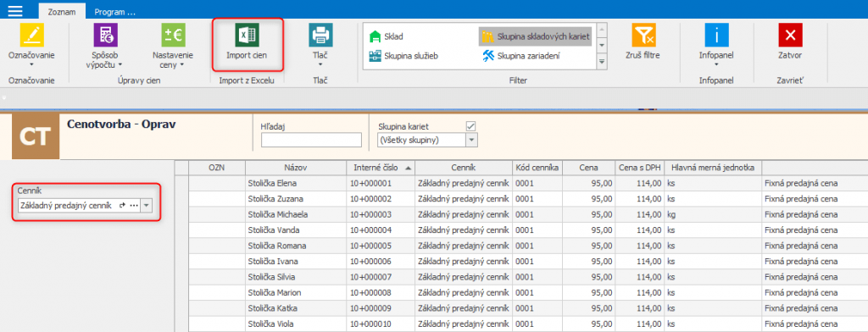The width and height of the screenshot is (868, 332).
Task: Click the kg unit cell
Action: click(x=713, y=214)
